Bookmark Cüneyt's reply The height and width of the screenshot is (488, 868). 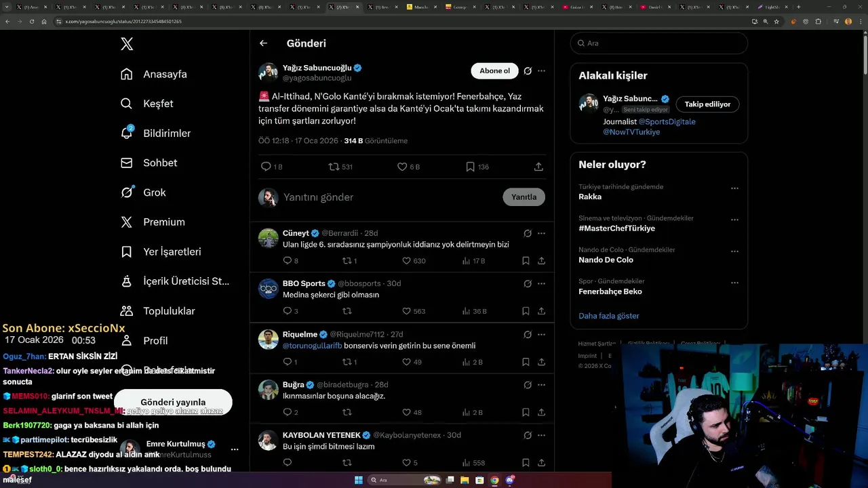click(526, 261)
